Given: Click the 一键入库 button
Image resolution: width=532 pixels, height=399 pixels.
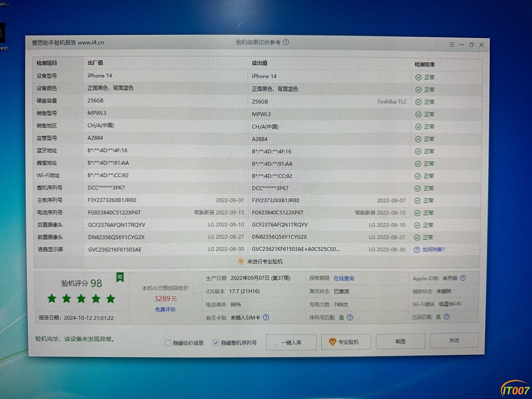Looking at the screenshot, I should 291,342.
